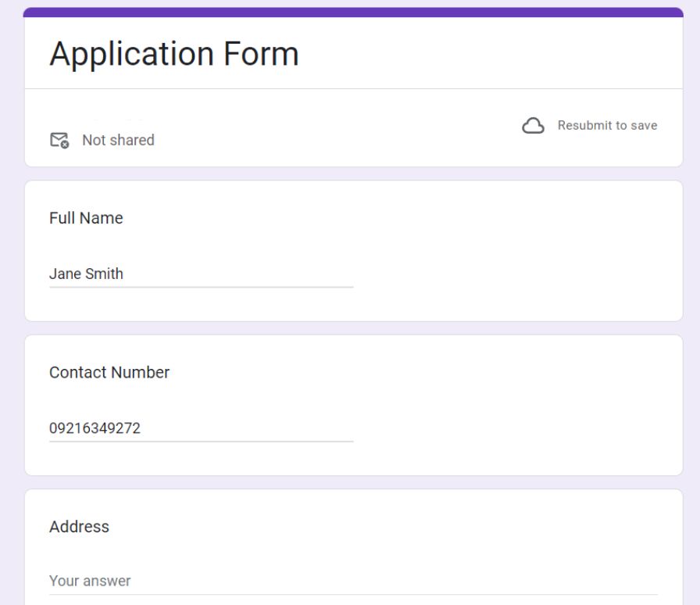Click the mail icon showing form not shared

click(59, 139)
